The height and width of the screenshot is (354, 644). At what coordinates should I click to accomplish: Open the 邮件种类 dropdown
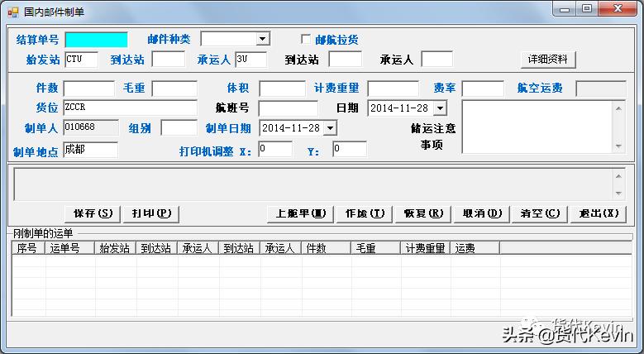click(263, 39)
